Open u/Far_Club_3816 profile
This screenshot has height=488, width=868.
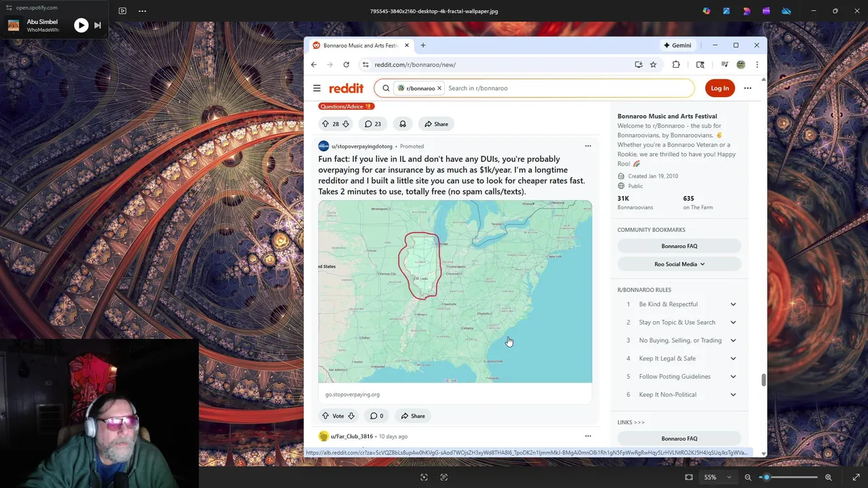point(351,436)
